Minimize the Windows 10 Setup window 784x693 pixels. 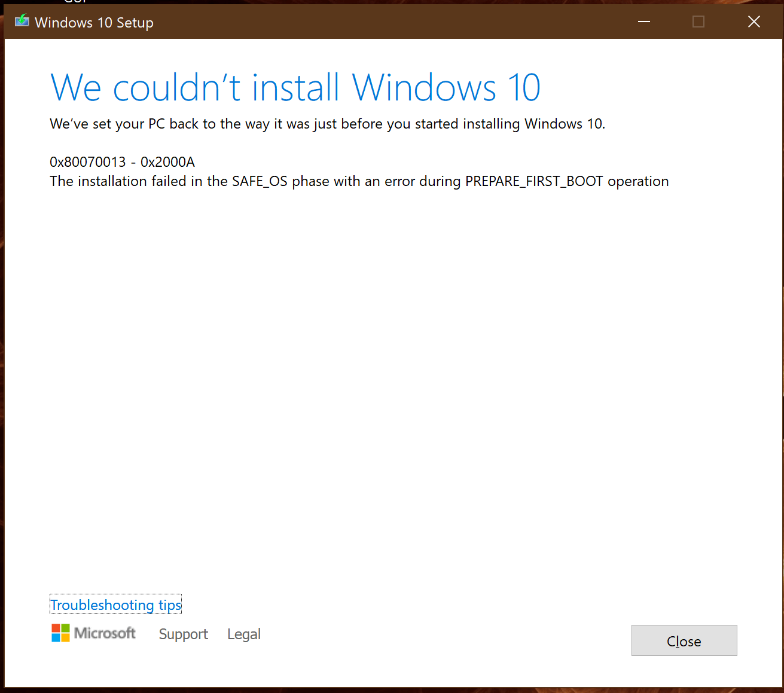[x=644, y=22]
